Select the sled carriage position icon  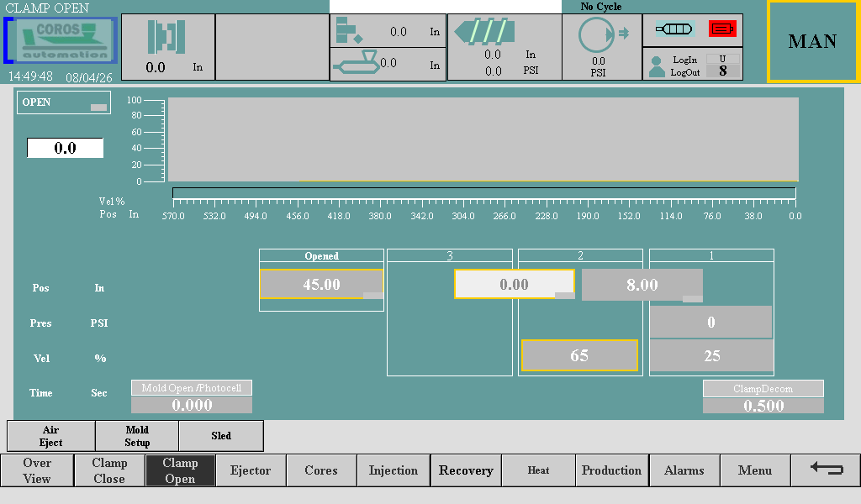tap(356, 63)
